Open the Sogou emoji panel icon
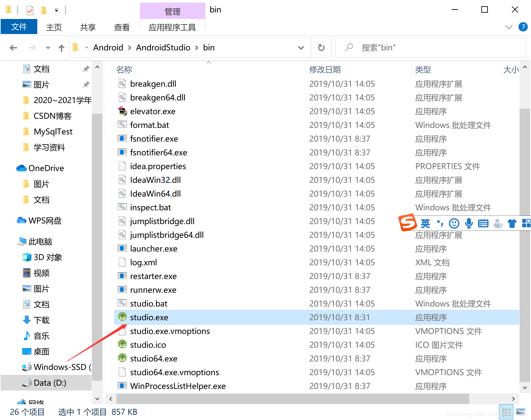 pos(454,223)
